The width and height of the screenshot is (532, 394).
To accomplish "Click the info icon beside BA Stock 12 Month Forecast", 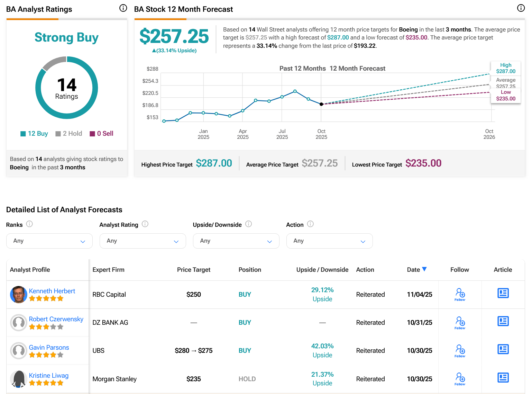I will coord(521,8).
